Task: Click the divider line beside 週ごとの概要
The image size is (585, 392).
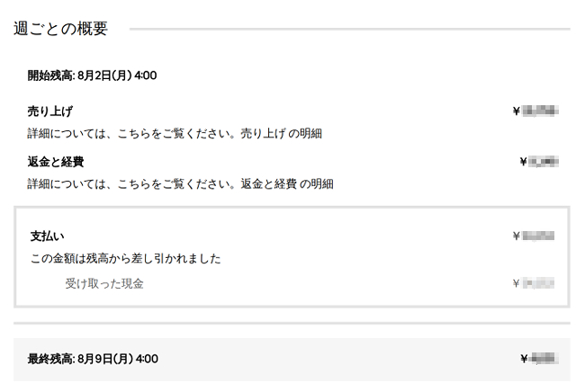Action: click(x=349, y=29)
